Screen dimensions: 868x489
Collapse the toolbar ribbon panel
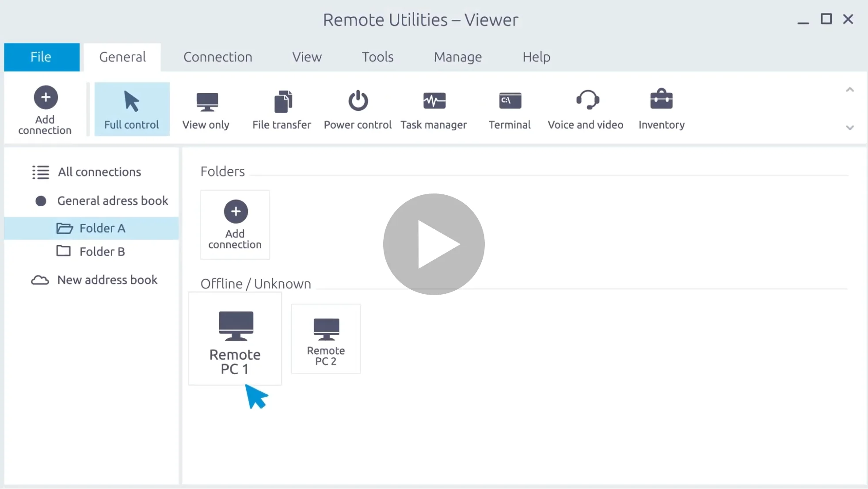click(x=850, y=89)
